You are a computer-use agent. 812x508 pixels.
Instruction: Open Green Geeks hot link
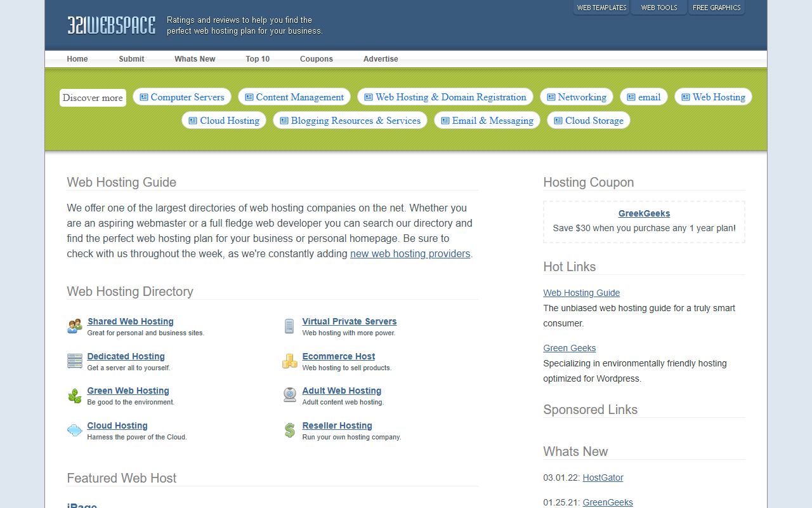[x=569, y=349]
